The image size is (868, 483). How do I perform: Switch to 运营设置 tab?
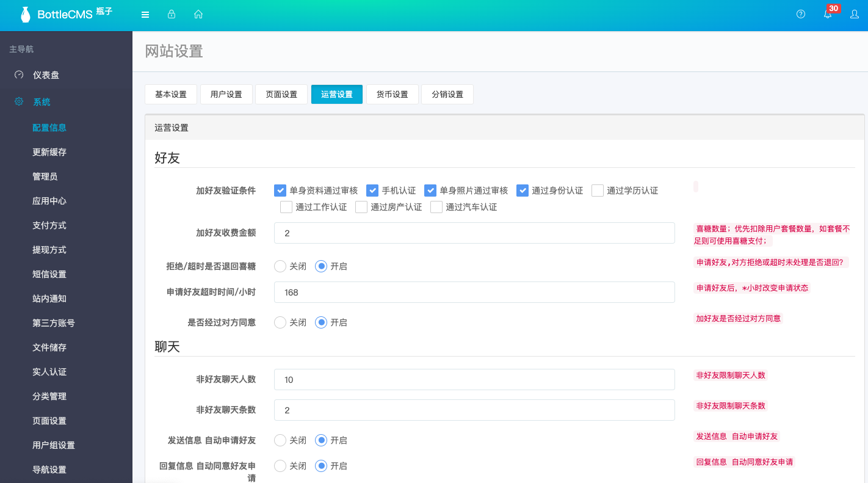coord(337,94)
